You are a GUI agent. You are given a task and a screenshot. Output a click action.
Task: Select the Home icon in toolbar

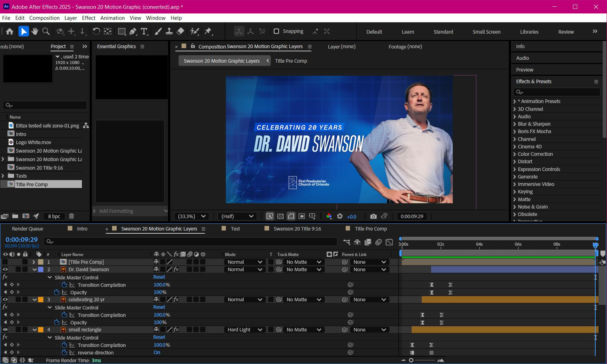click(10, 32)
